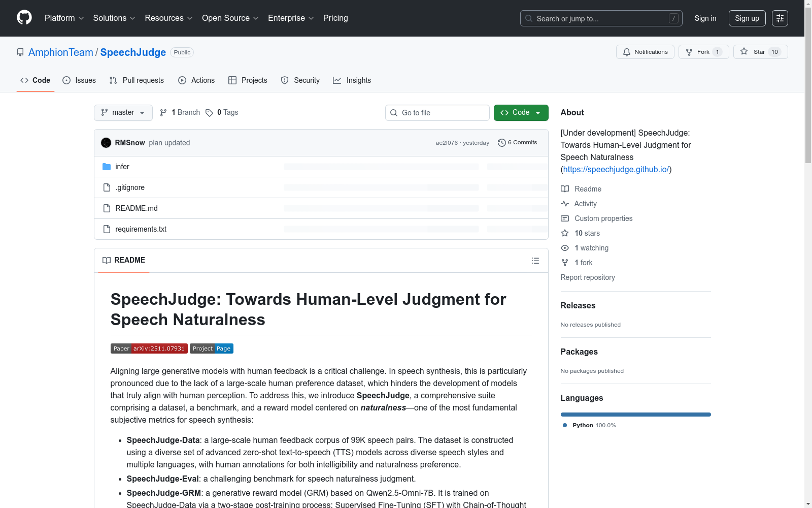This screenshot has width=812, height=508.
Task: Open the Insights tab
Action: 352,80
